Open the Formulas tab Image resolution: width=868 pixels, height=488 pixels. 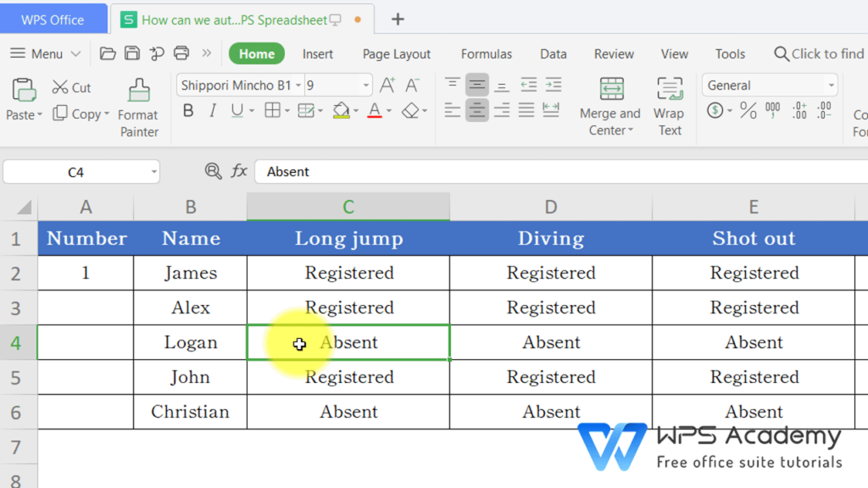point(486,53)
